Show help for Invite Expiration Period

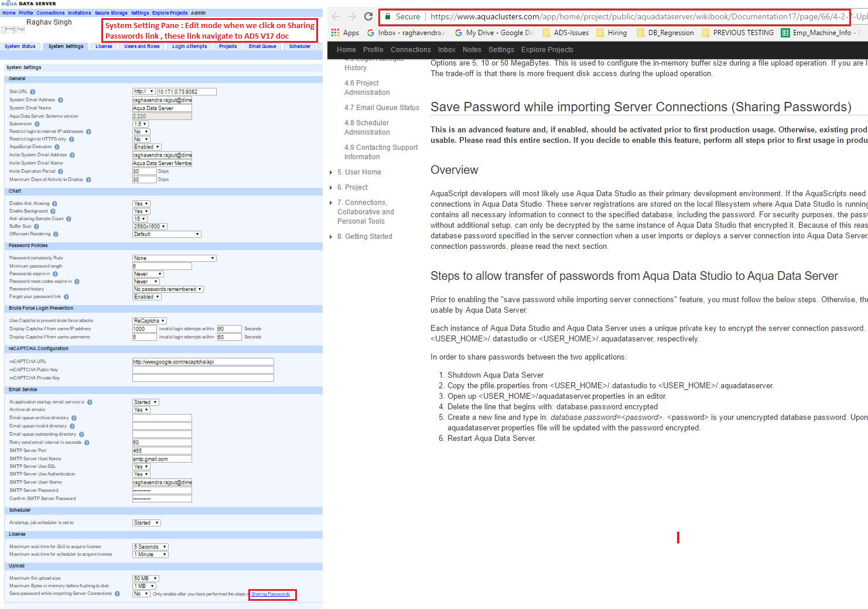(60, 172)
